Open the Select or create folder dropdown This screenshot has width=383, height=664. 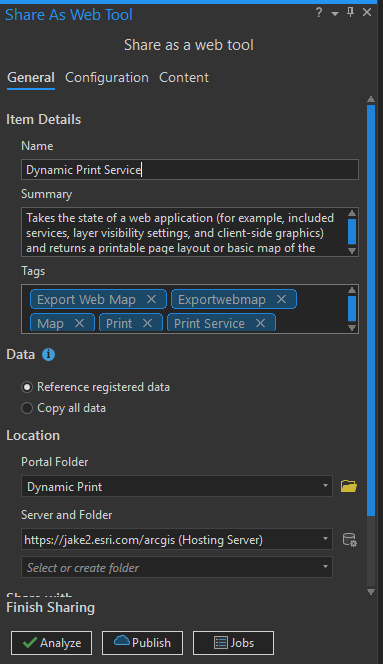click(x=177, y=567)
